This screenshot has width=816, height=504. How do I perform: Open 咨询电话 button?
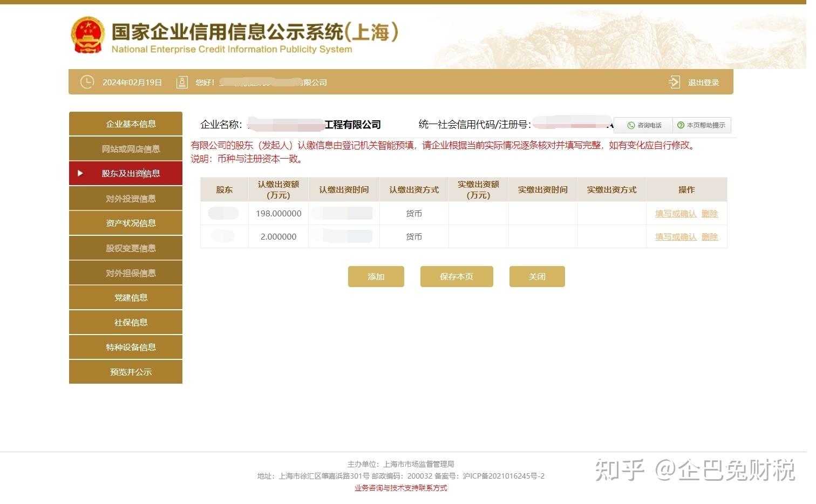pyautogui.click(x=643, y=125)
